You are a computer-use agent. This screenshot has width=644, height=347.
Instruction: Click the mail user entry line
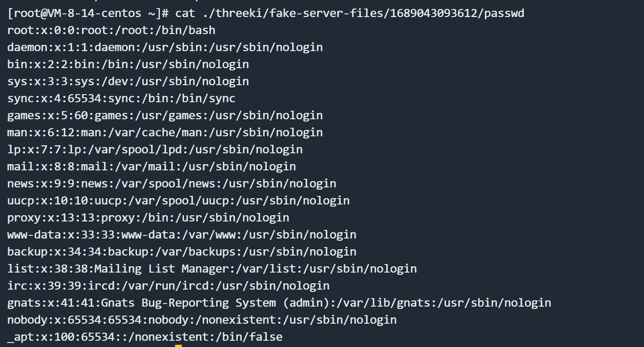151,166
